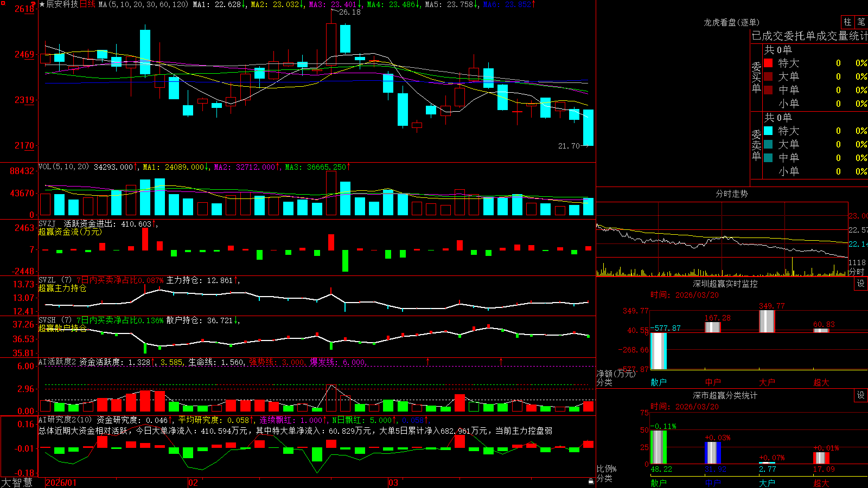The height and width of the screenshot is (488, 868).
Task: Click the 深圳超赢实时监控 panel title
Action: click(725, 284)
